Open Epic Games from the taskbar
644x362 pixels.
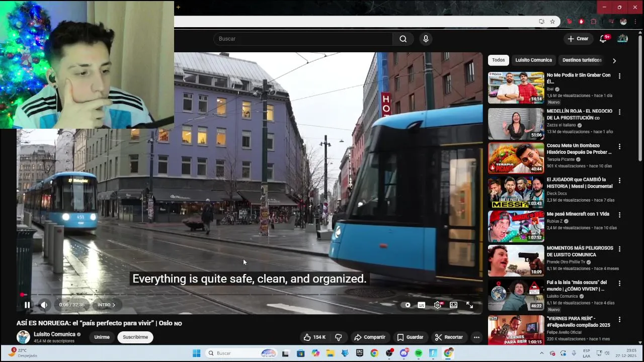point(360,353)
